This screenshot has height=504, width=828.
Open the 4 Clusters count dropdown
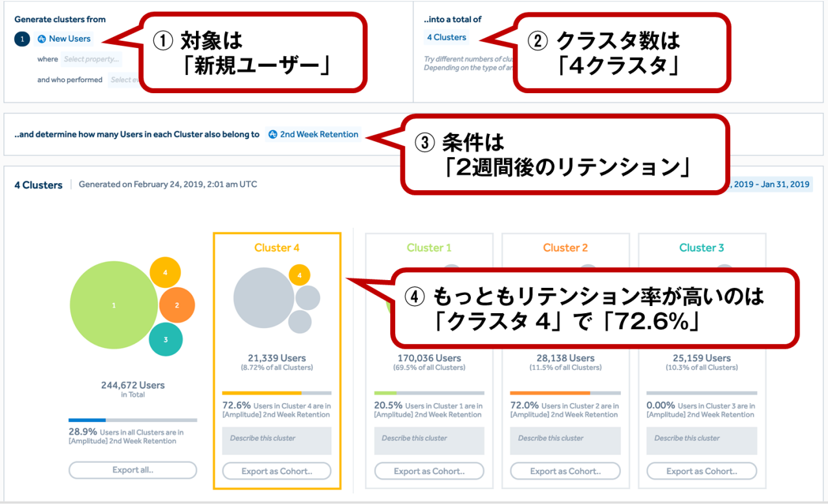pos(446,38)
